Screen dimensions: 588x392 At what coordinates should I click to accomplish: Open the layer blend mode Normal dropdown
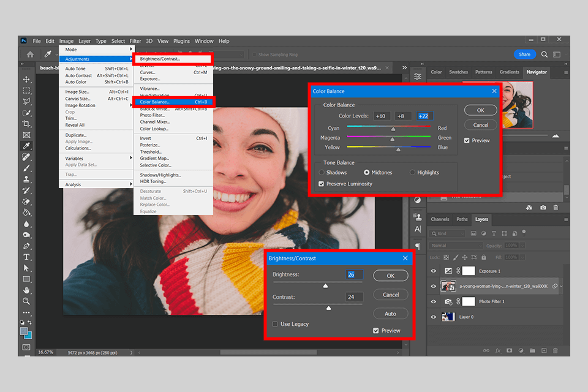[x=456, y=246]
